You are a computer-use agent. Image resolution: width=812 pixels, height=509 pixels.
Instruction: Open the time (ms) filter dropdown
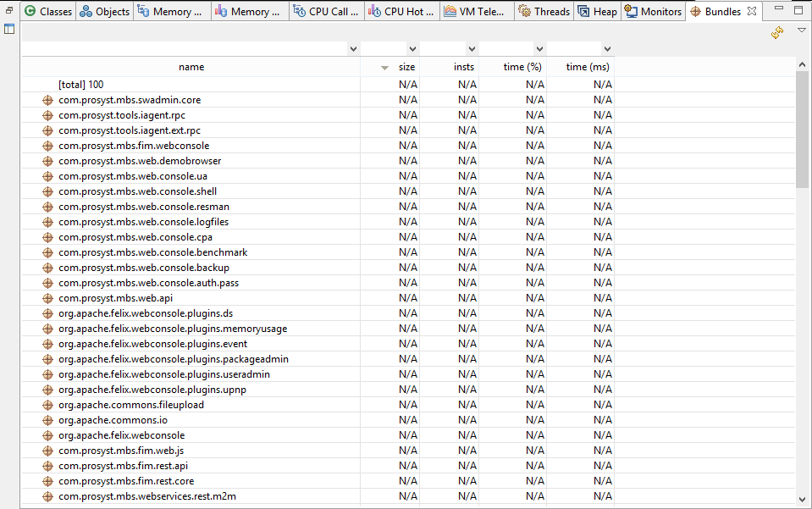607,49
